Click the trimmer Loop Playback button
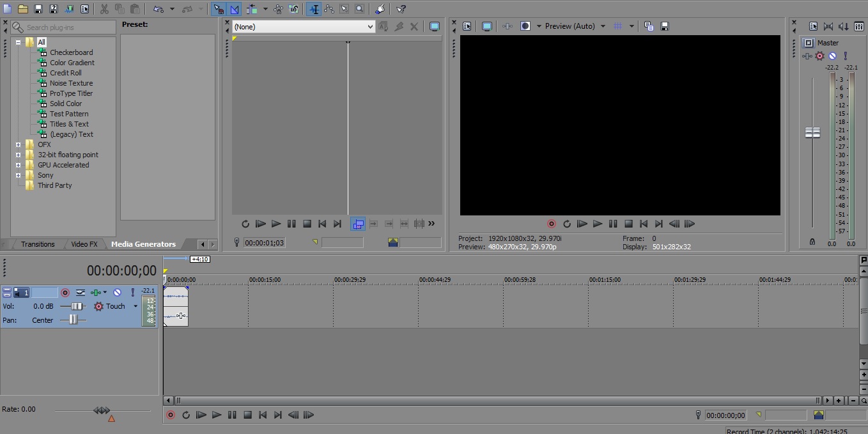Image resolution: width=868 pixels, height=434 pixels. point(245,224)
